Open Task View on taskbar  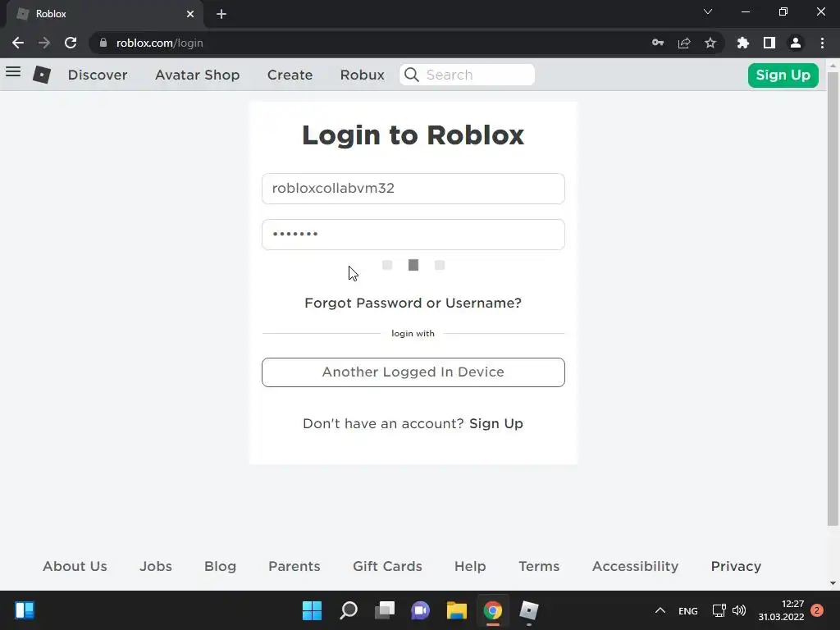tap(385, 610)
